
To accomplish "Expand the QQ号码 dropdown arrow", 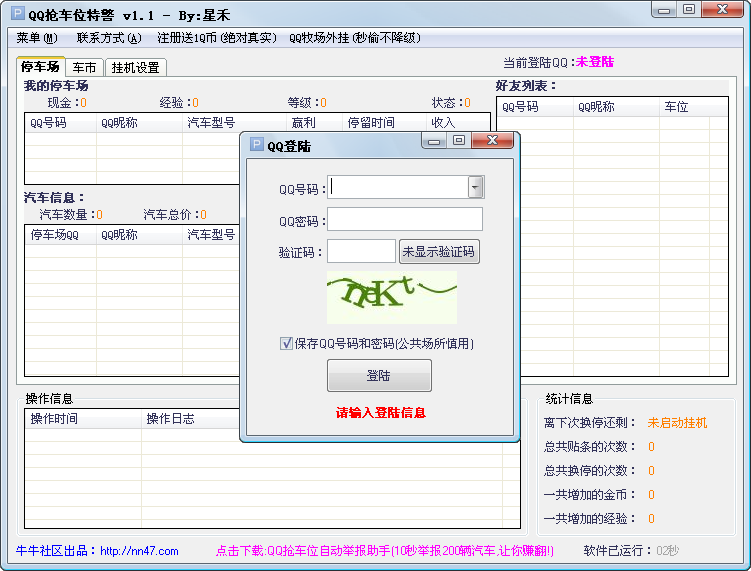I will pos(475,187).
